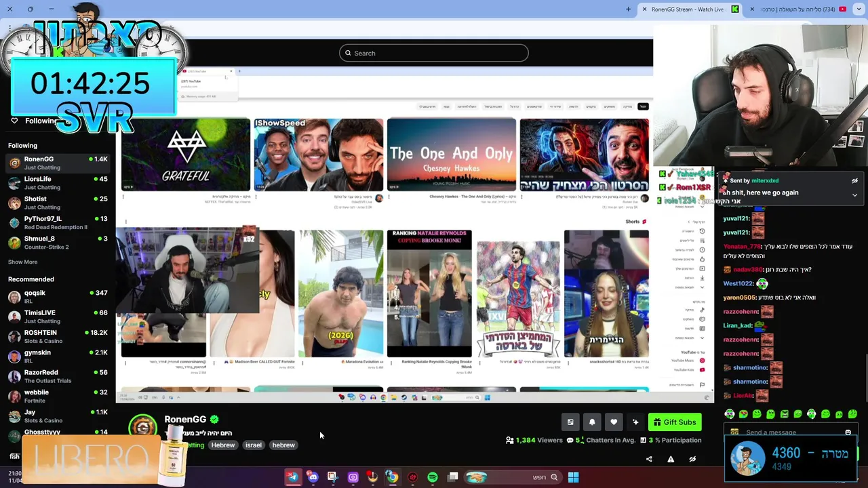
Task: Open qoqsik recommended channel
Action: tap(58, 297)
